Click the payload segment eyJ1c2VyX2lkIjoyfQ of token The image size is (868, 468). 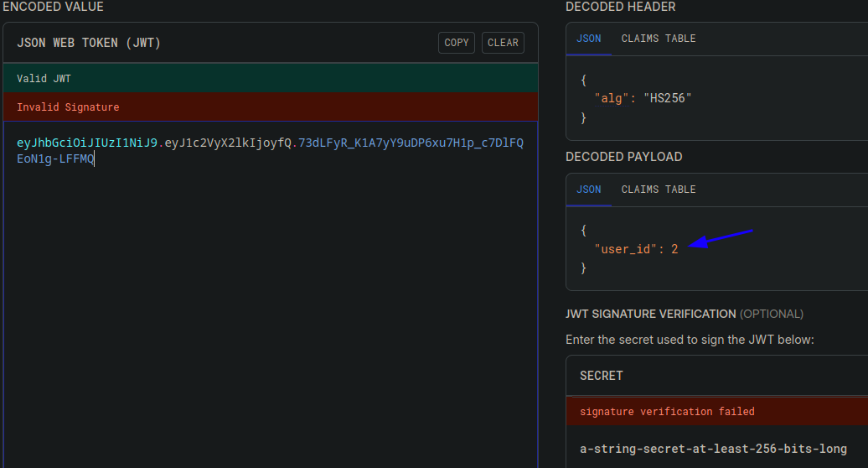point(228,143)
